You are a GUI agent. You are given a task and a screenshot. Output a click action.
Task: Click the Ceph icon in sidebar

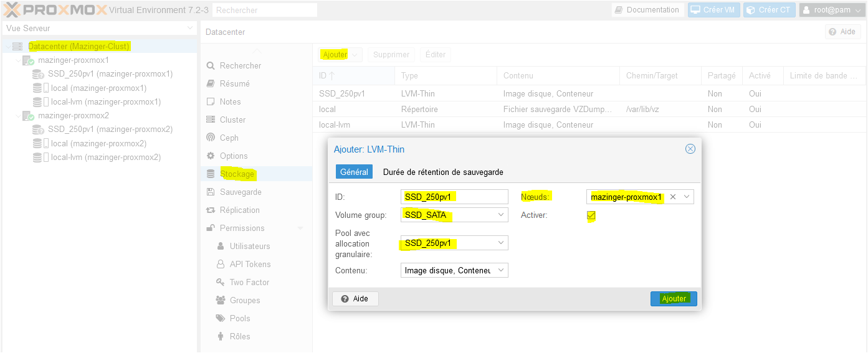211,138
